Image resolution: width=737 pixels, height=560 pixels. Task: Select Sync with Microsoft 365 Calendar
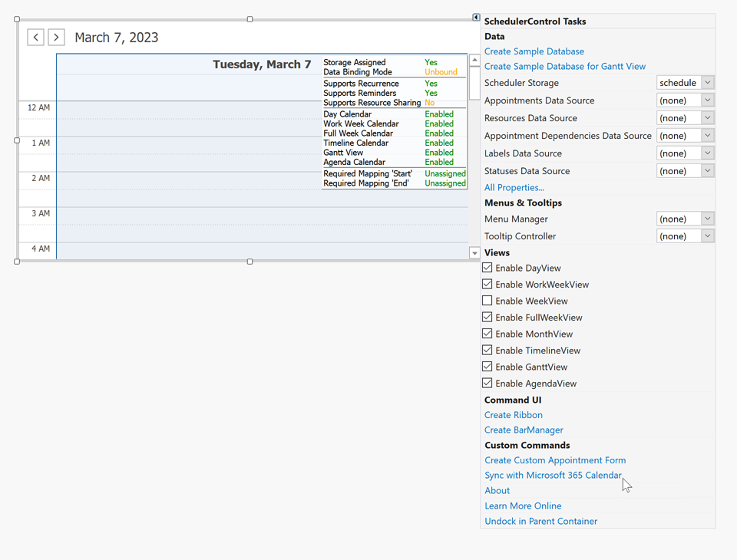[x=553, y=475]
